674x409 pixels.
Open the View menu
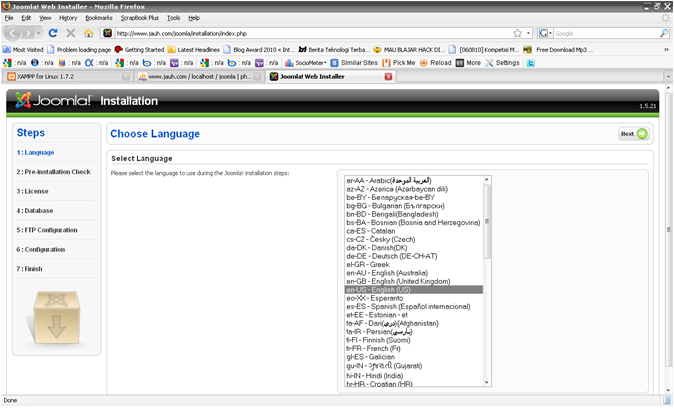[x=45, y=18]
